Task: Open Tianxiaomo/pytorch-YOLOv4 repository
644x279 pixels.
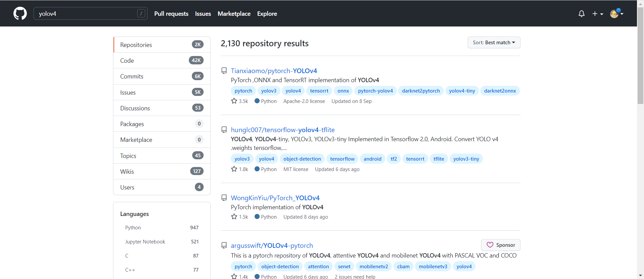Action: click(274, 71)
